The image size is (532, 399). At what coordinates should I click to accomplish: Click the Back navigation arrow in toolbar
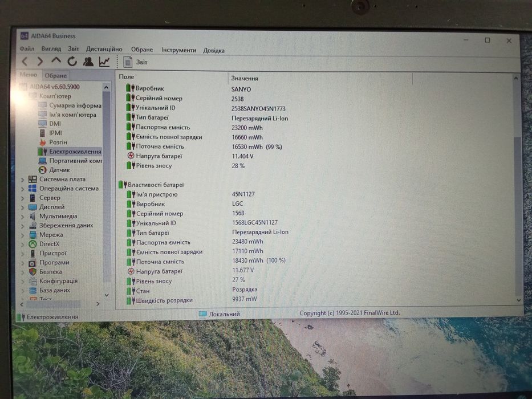coord(25,62)
